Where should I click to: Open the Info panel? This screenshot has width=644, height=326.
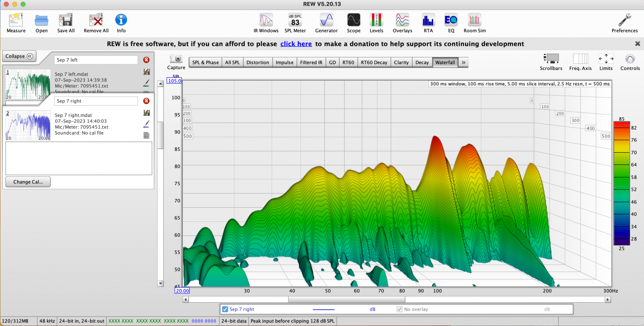click(121, 23)
